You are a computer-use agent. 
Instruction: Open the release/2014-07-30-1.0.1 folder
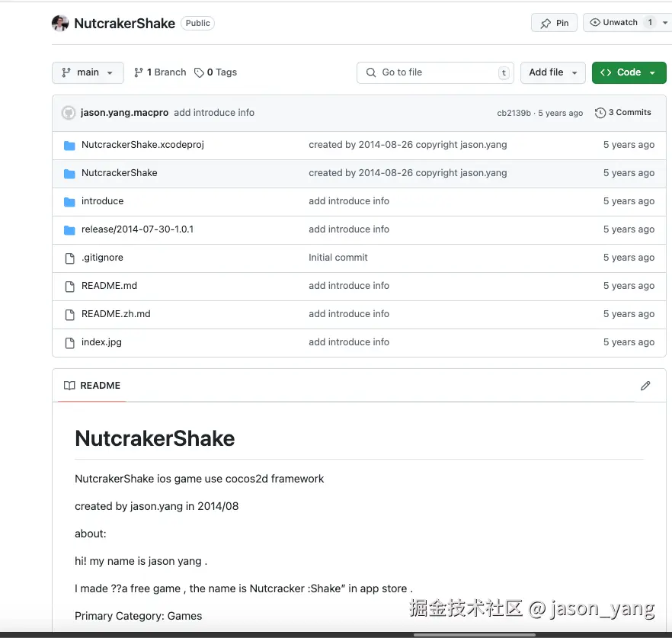pyautogui.click(x=137, y=229)
